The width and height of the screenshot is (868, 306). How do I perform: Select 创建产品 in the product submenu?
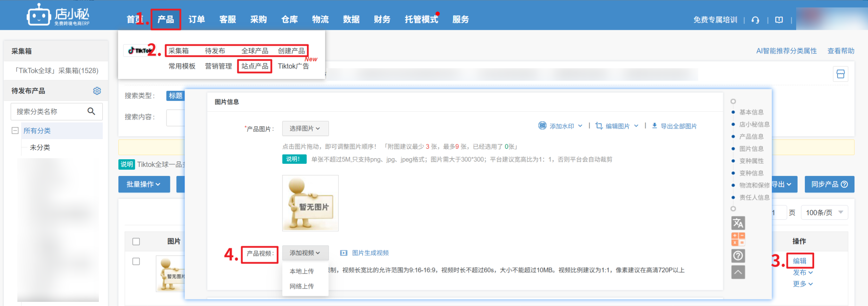291,51
